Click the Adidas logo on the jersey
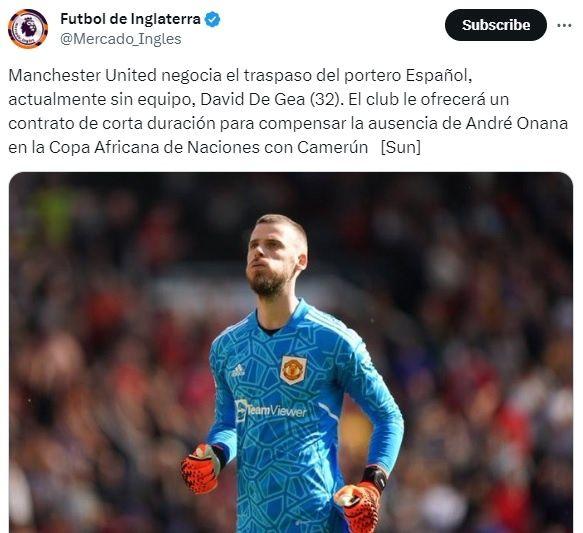 [237, 370]
